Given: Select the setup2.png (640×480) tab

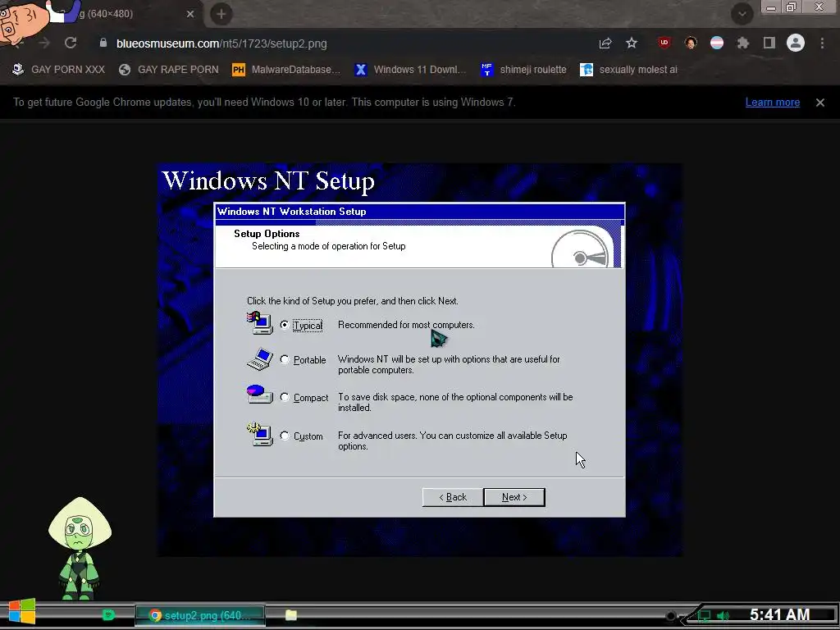Looking at the screenshot, I should [x=106, y=14].
